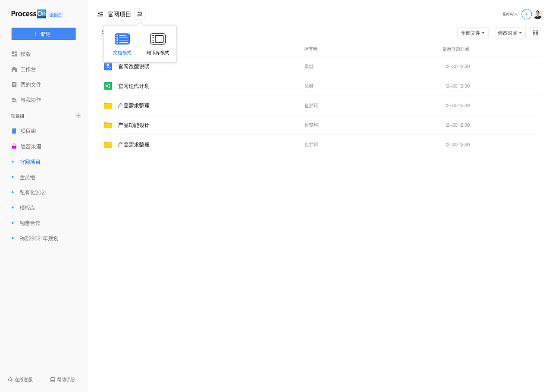This screenshot has width=552, height=392.
Task: Click the 新建 button
Action: coord(44,34)
